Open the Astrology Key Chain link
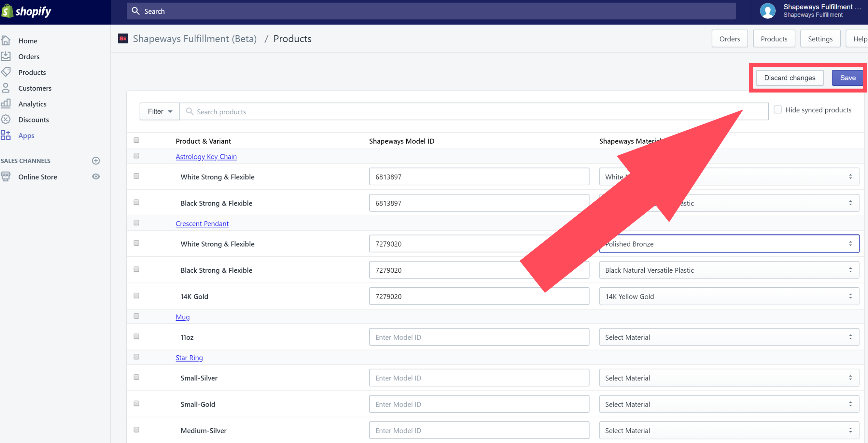The height and width of the screenshot is (443, 868). pos(206,156)
